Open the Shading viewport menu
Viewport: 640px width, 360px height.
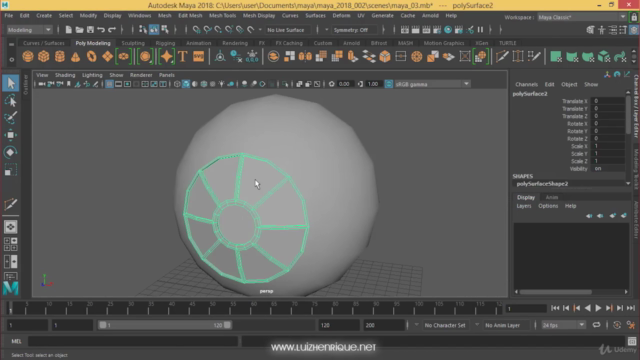65,75
